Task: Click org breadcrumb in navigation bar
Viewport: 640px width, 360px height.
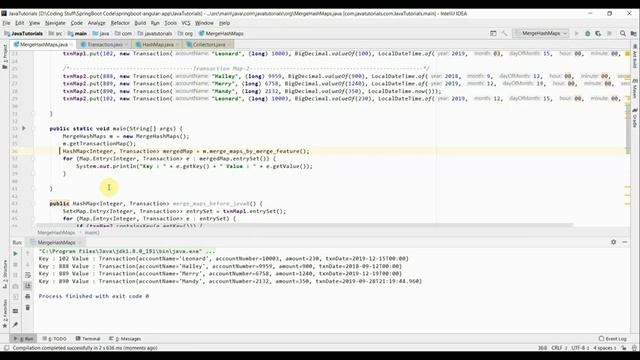Action: (x=185, y=33)
